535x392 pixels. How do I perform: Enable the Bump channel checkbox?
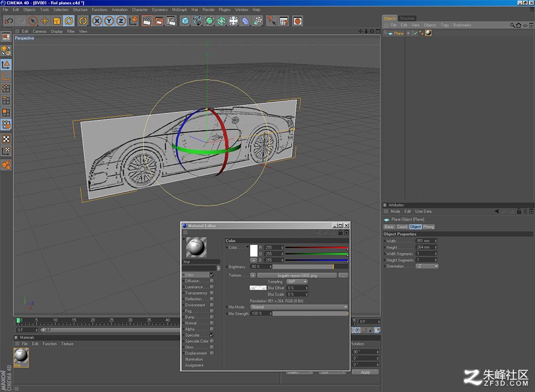click(x=212, y=317)
